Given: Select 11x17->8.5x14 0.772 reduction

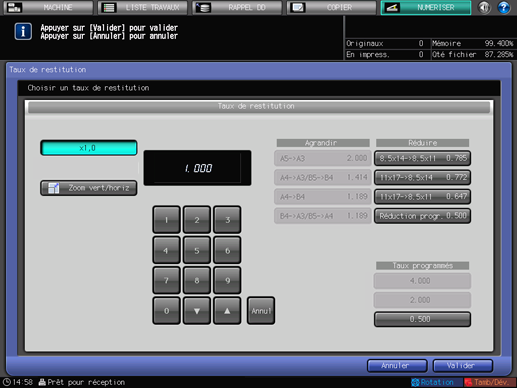Looking at the screenshot, I should pos(422,177).
